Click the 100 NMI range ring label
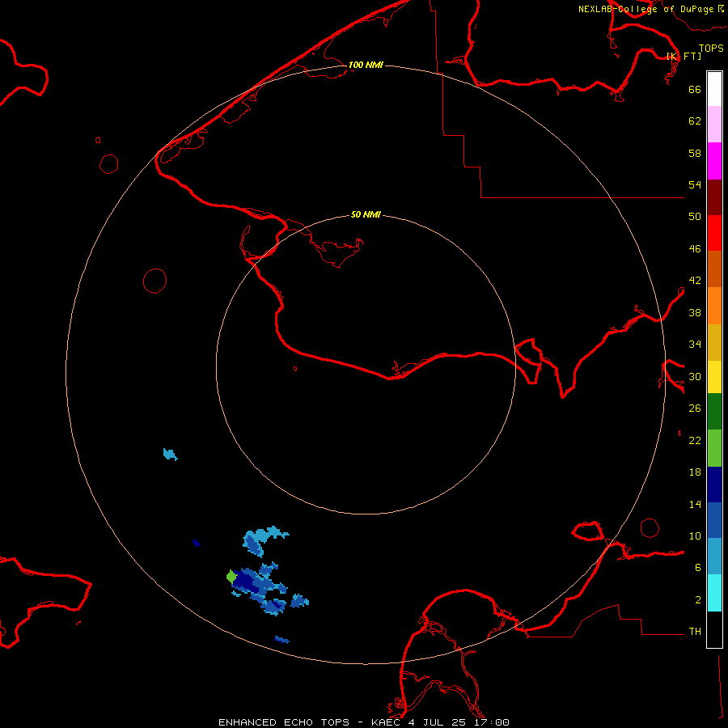This screenshot has height=728, width=728. click(366, 65)
